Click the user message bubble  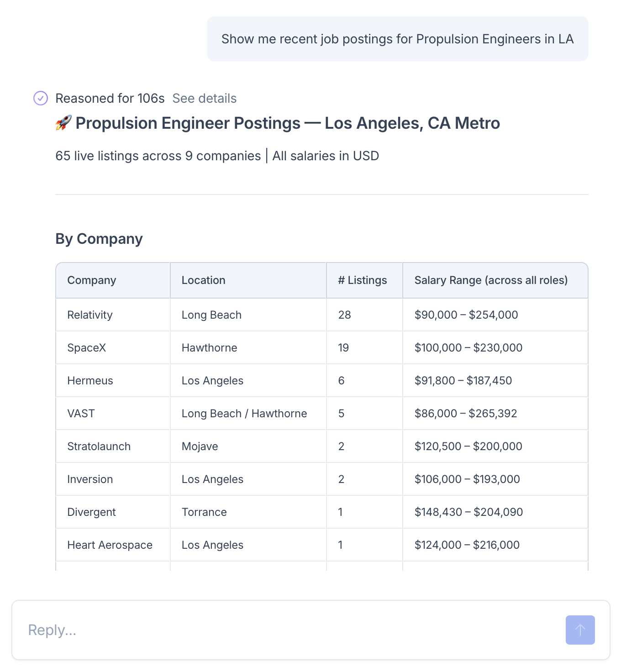397,39
